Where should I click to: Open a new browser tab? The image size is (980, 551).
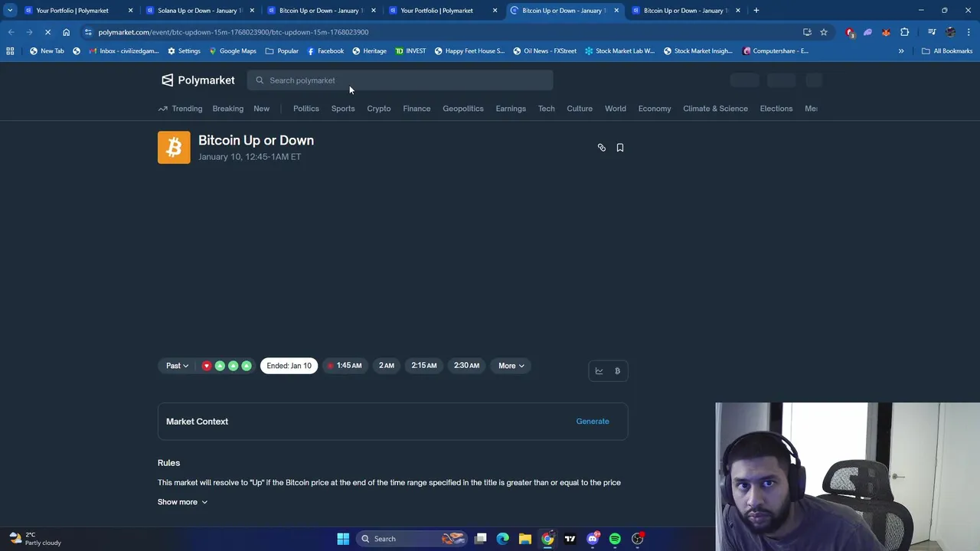[x=756, y=11]
